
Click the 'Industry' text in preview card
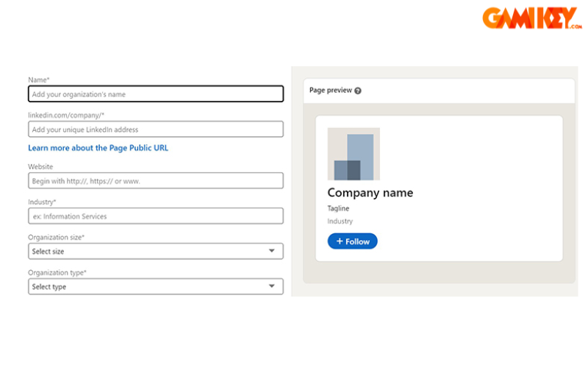tap(340, 222)
